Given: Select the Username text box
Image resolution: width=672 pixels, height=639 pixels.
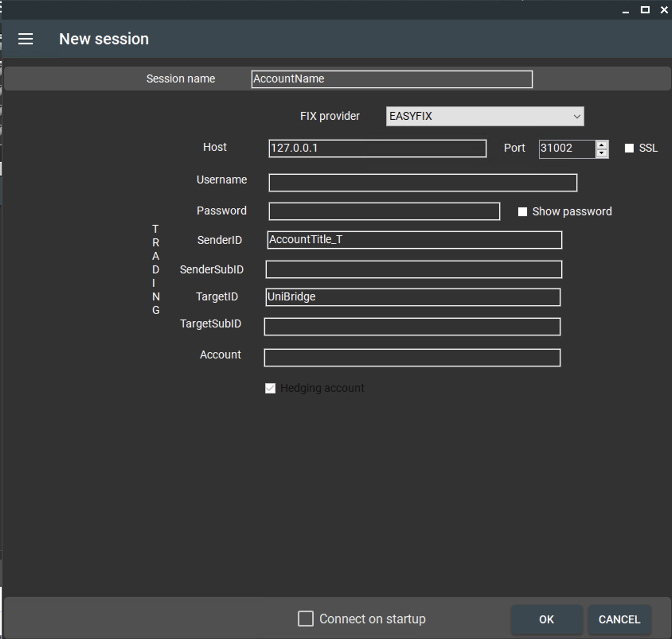Looking at the screenshot, I should pyautogui.click(x=422, y=183).
